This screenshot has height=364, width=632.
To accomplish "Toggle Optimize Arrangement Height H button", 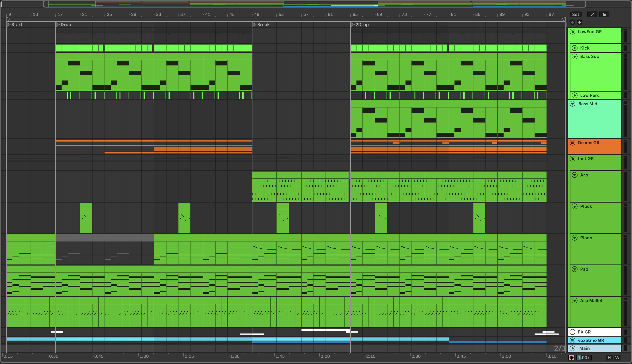I will click(609, 358).
